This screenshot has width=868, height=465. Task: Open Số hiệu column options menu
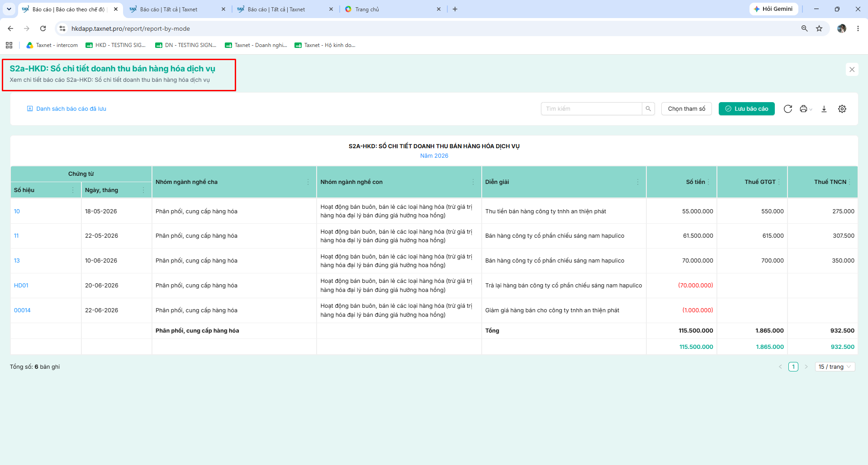pos(73,190)
